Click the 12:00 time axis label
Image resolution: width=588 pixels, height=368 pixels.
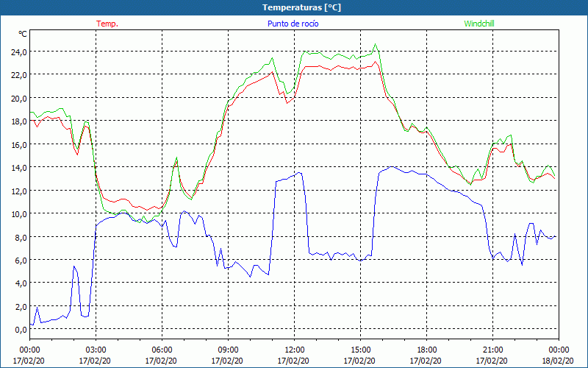pos(295,350)
